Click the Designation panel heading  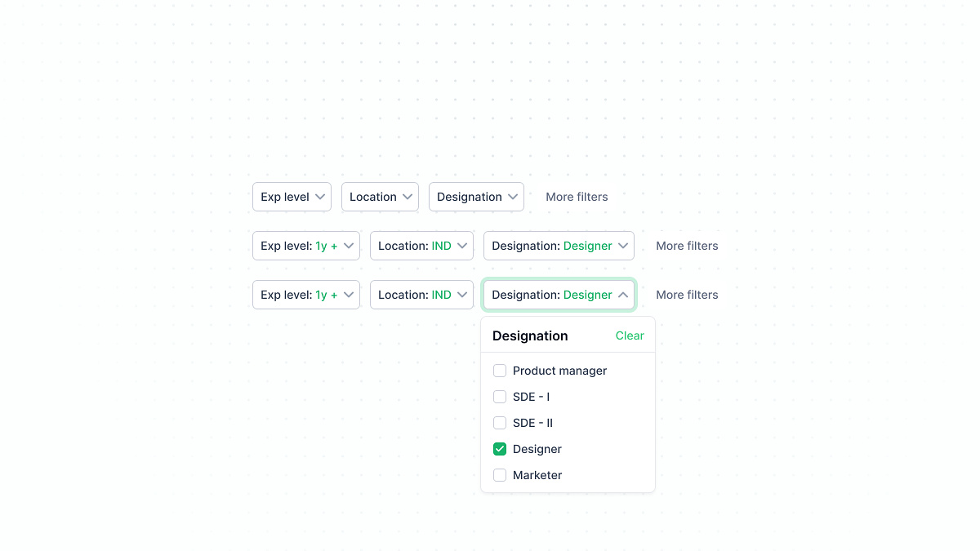530,335
